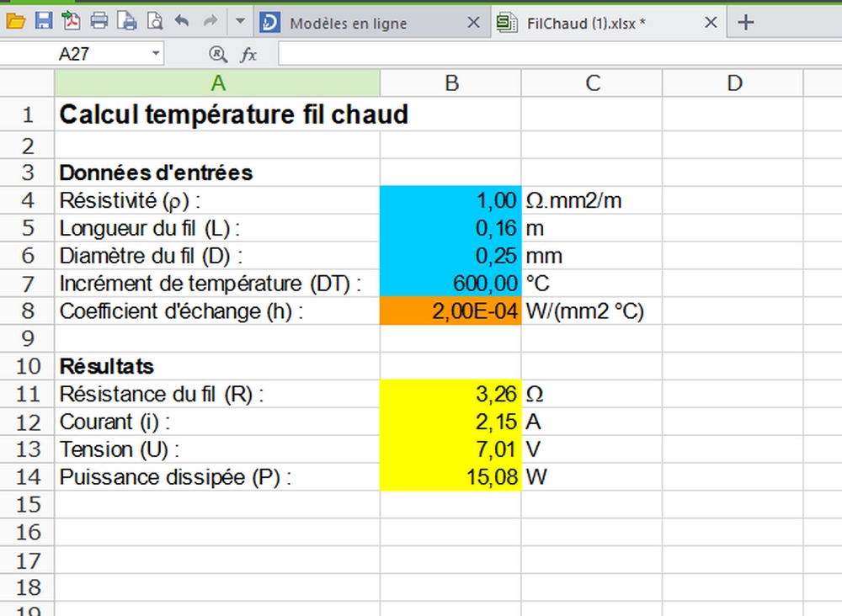The height and width of the screenshot is (616, 842).
Task: Print the document via the printer icon
Action: [99, 22]
